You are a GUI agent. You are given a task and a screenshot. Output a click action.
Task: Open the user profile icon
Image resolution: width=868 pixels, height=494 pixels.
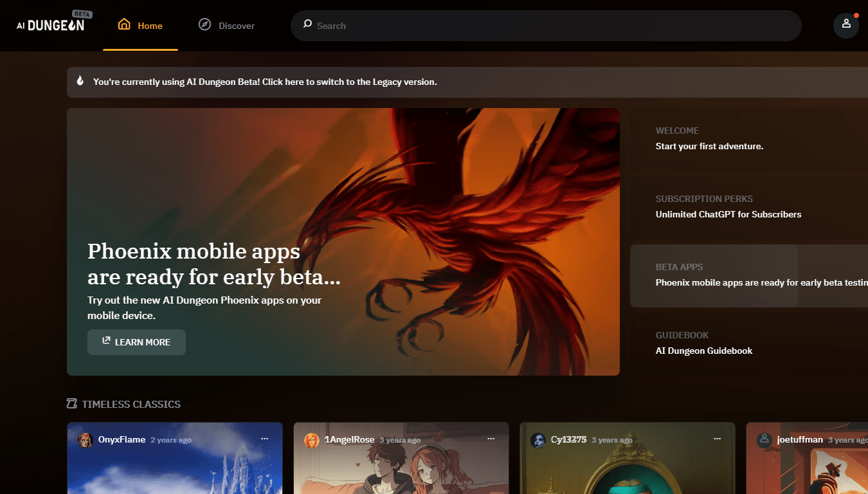tap(845, 25)
